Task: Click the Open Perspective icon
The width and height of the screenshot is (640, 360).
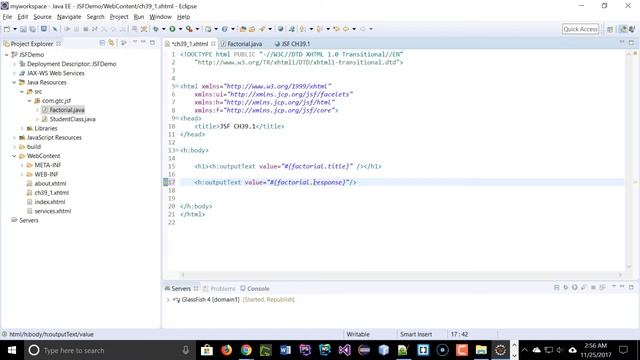Action: (x=610, y=29)
